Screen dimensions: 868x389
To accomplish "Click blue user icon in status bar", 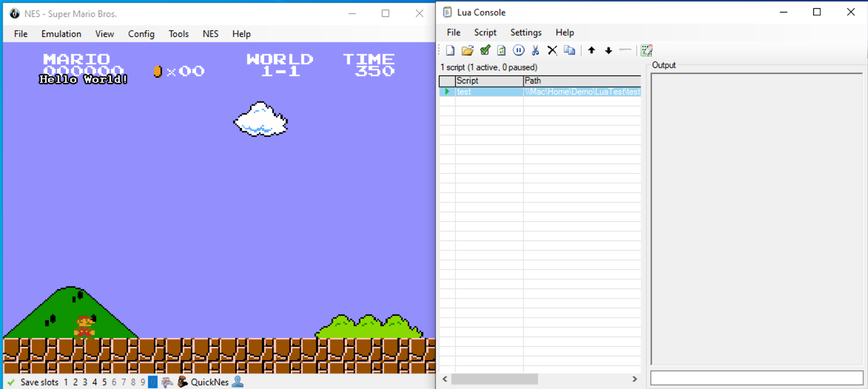I will pyautogui.click(x=238, y=382).
